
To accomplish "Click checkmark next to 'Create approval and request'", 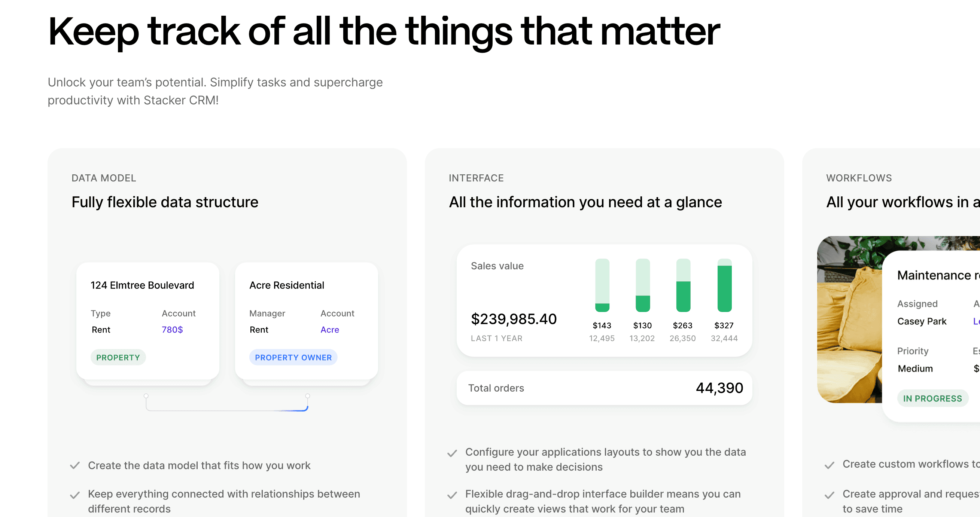I will coord(830,495).
